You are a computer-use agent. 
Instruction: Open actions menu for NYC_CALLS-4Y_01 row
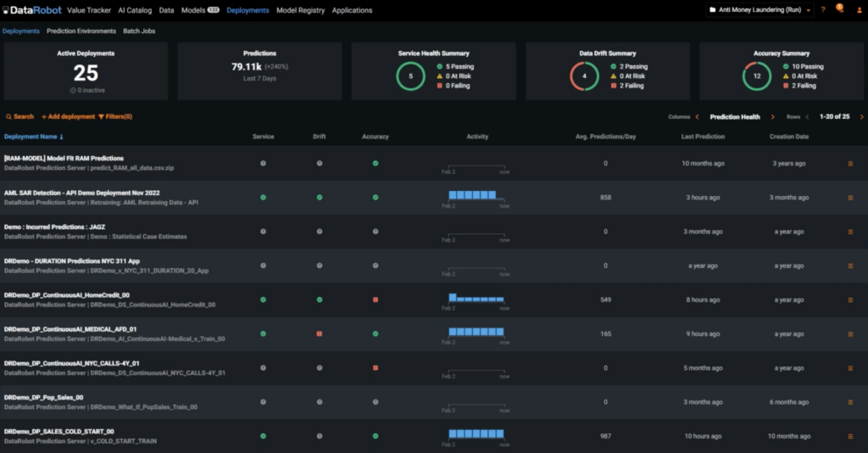850,368
